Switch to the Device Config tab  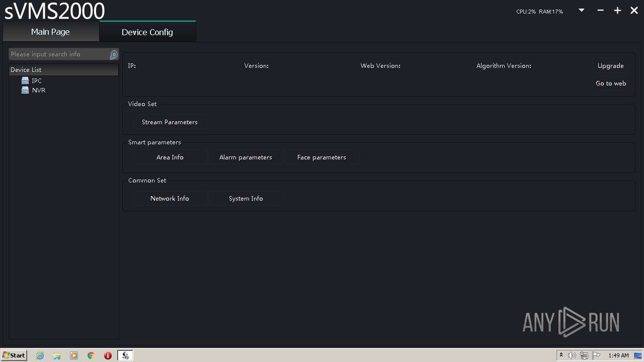point(147,32)
